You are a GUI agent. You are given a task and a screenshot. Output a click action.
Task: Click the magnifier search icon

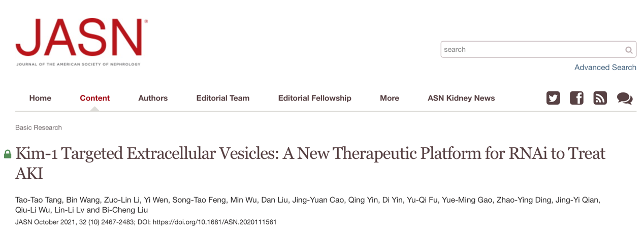click(x=629, y=50)
